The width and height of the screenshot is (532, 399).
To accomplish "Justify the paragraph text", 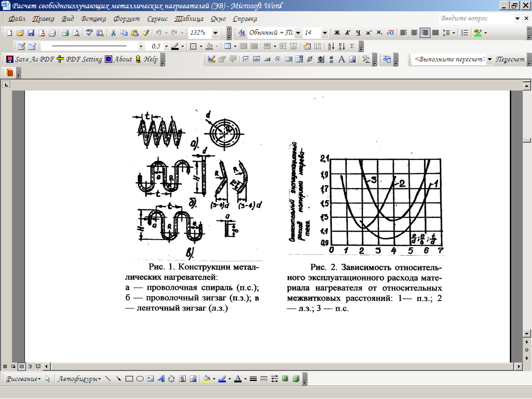I will pos(435,33).
